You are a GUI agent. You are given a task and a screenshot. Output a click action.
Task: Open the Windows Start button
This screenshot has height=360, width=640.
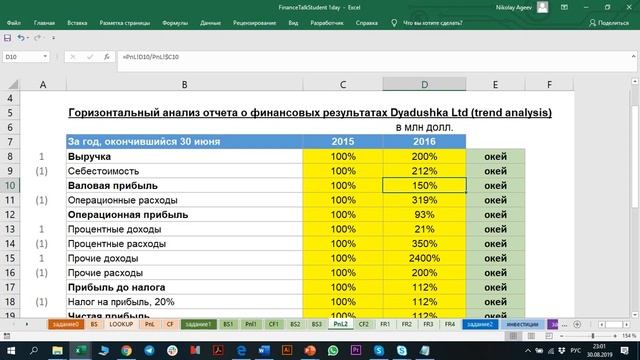pos(11,351)
